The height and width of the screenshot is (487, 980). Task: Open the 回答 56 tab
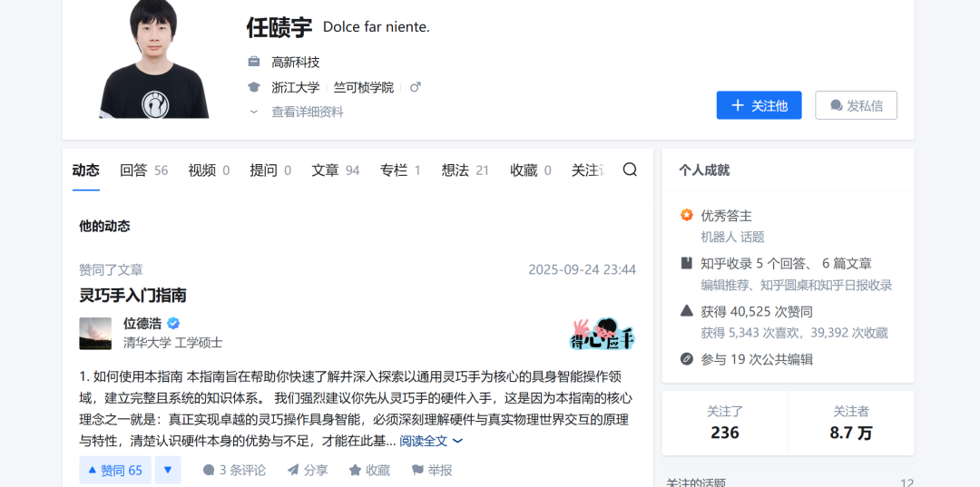pyautogui.click(x=143, y=170)
